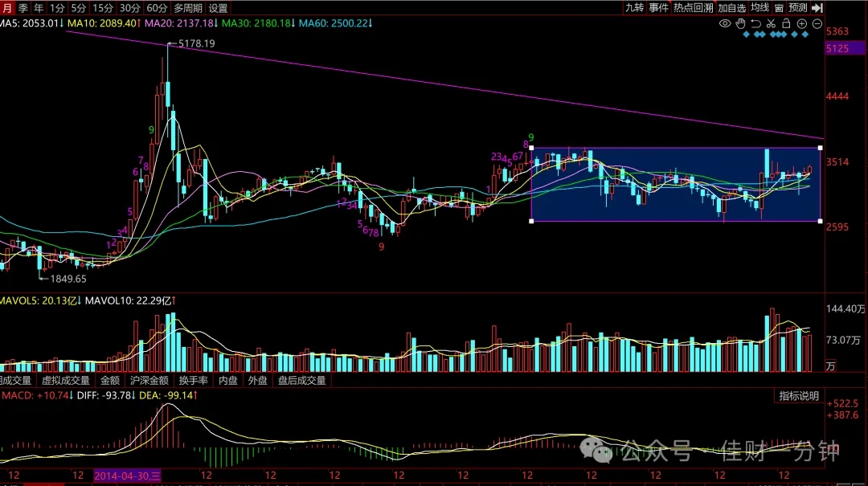
Task: Click 加自选 to add to watchlist
Action: click(732, 8)
